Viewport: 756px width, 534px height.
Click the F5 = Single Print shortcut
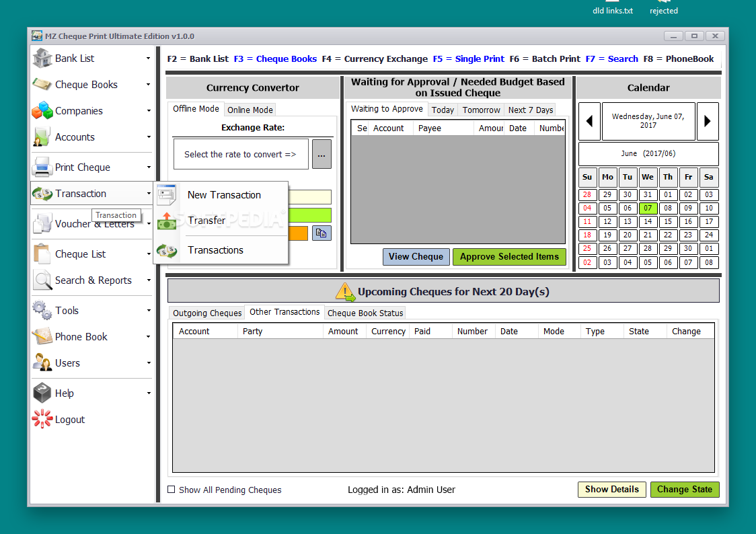click(469, 59)
